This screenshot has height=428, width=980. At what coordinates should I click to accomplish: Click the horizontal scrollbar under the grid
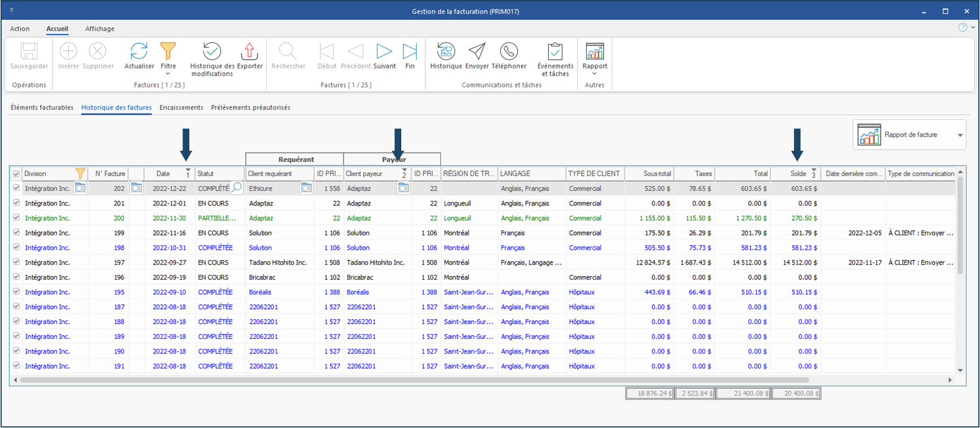(414, 380)
